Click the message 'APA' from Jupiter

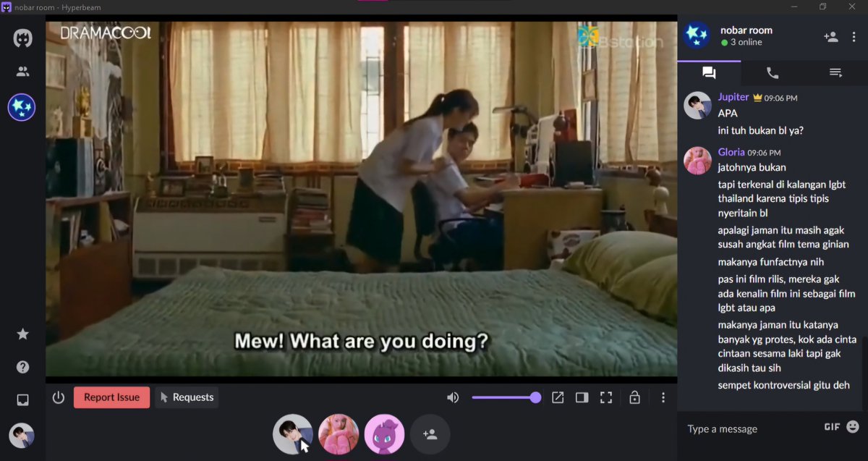(728, 114)
